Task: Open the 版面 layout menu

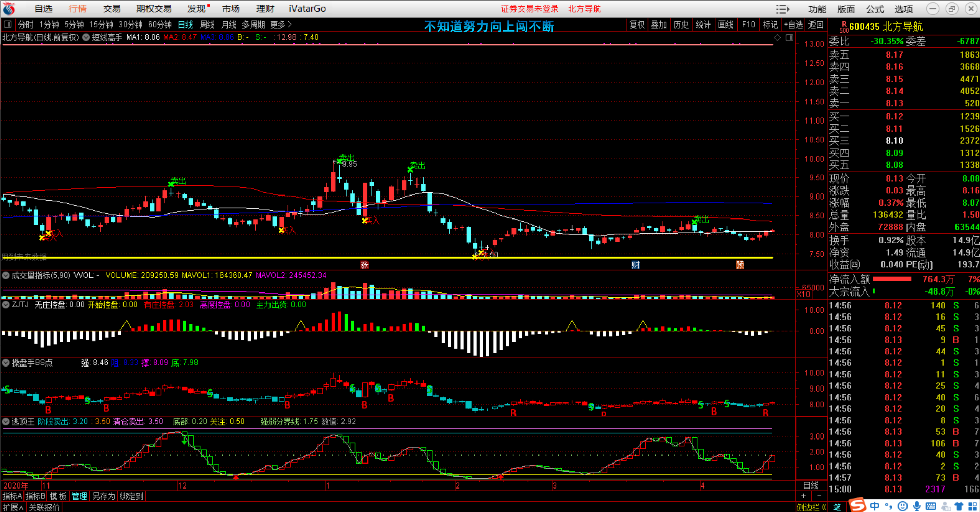Action: (x=846, y=9)
